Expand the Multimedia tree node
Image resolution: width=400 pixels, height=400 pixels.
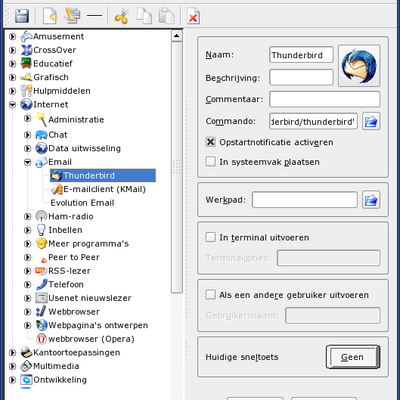click(x=12, y=366)
